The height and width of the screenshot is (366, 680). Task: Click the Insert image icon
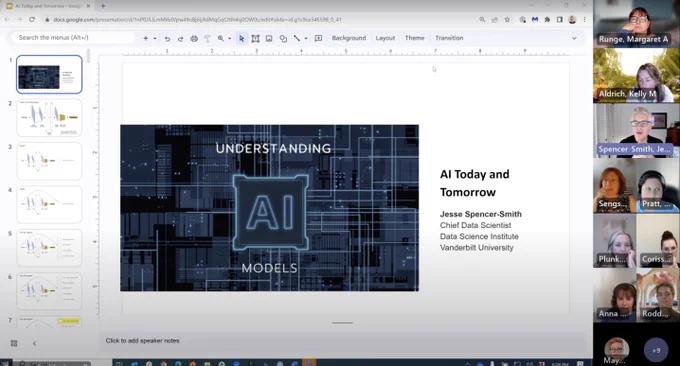(269, 39)
